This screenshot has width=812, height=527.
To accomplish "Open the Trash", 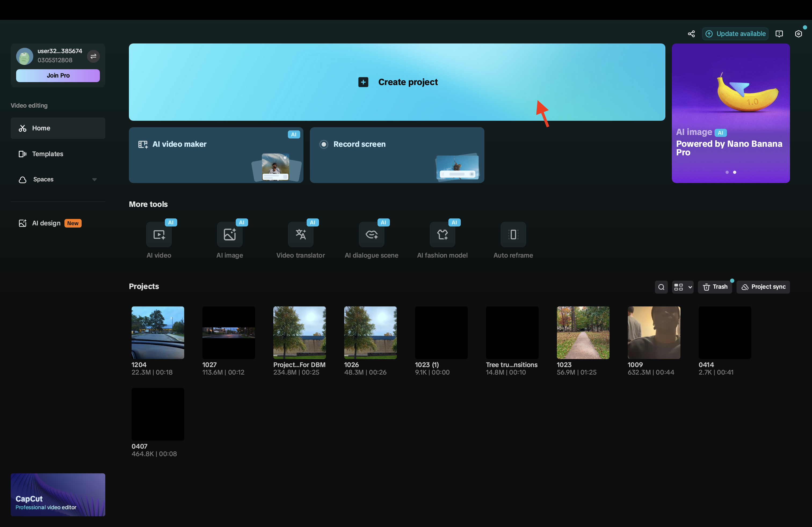I will (x=715, y=287).
